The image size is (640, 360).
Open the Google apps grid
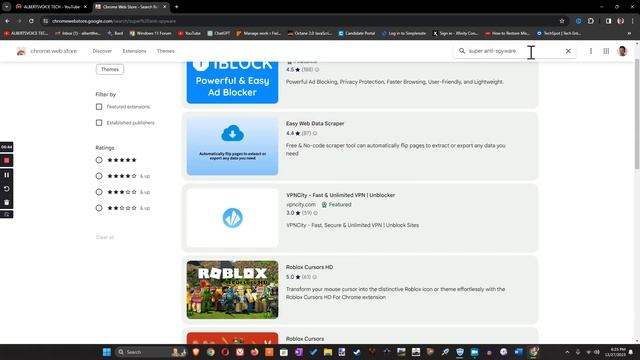click(x=606, y=51)
